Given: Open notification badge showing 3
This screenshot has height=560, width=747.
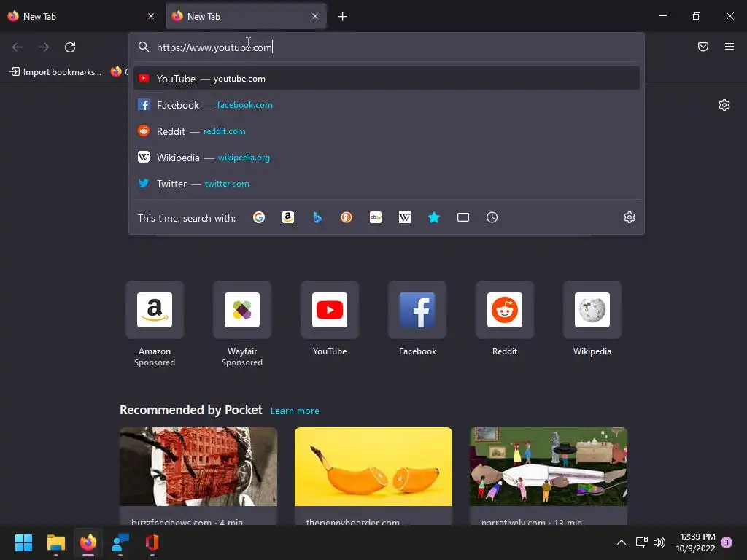Looking at the screenshot, I should 727,542.
